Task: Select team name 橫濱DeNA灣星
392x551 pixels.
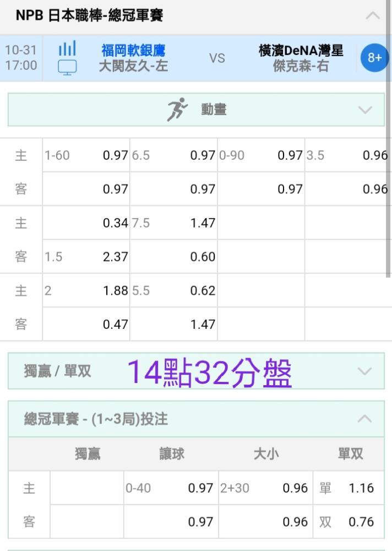Action: pyautogui.click(x=301, y=50)
